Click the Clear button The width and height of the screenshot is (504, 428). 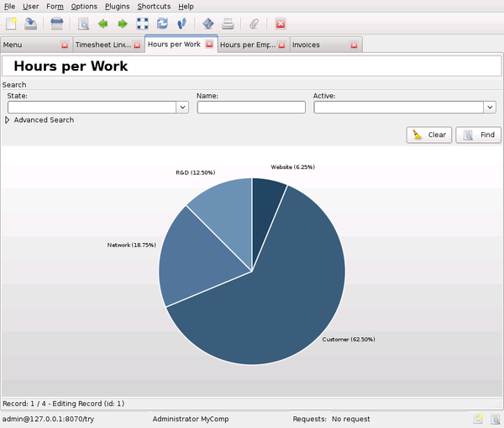pyautogui.click(x=429, y=135)
